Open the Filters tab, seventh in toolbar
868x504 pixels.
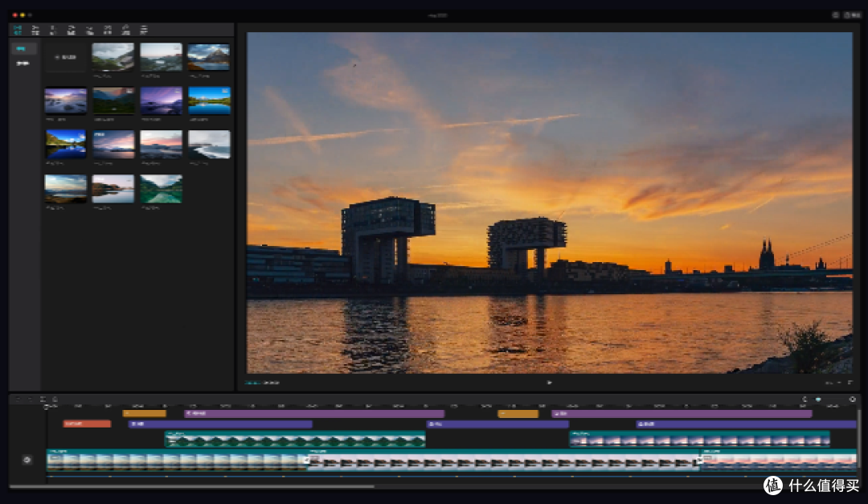(x=125, y=30)
